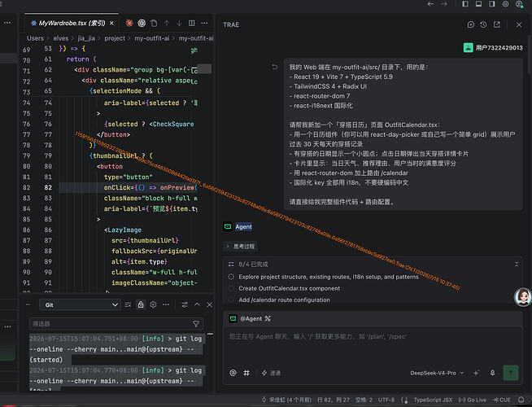
Task: Open filter options funnel icon
Action: coord(196,324)
